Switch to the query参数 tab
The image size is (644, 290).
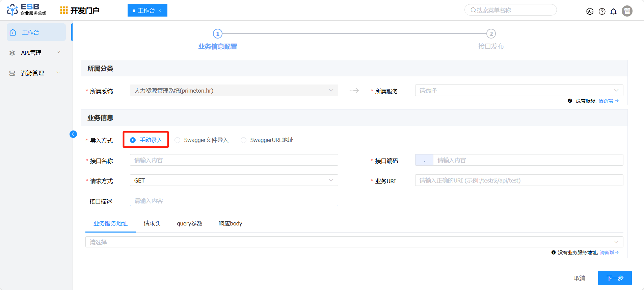[x=190, y=223]
